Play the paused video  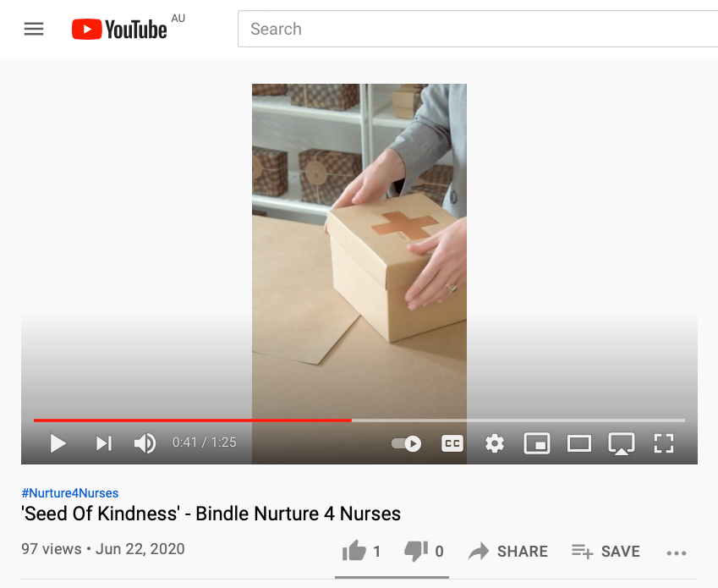(x=58, y=443)
